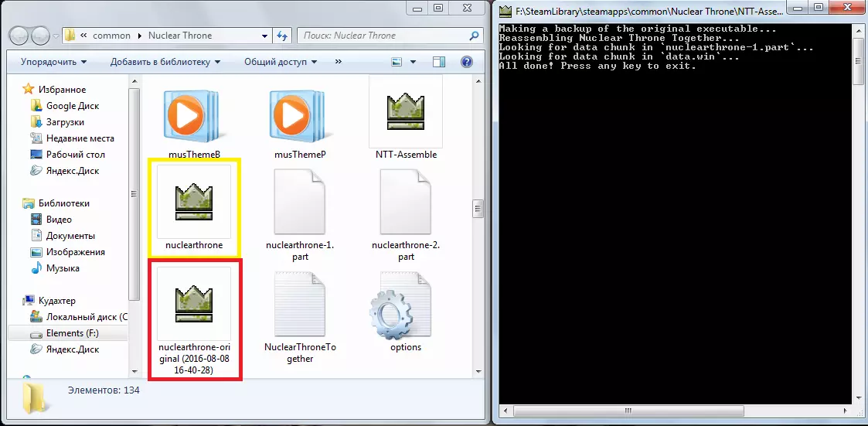This screenshot has width=868, height=426.
Task: Go back with Explorer back arrow
Action: [20, 36]
